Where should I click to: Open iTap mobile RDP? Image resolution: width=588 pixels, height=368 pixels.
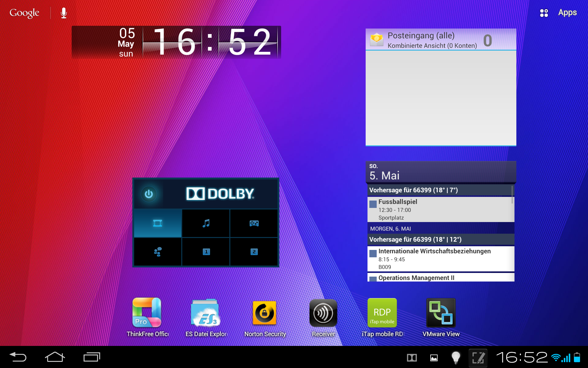click(382, 313)
